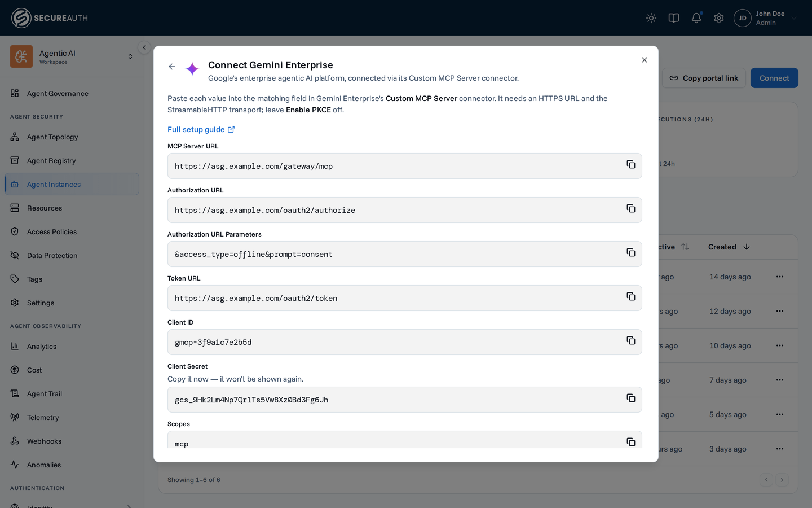This screenshot has height=508, width=812.
Task: Copy the Authorization URL Parameters value
Action: 631,252
